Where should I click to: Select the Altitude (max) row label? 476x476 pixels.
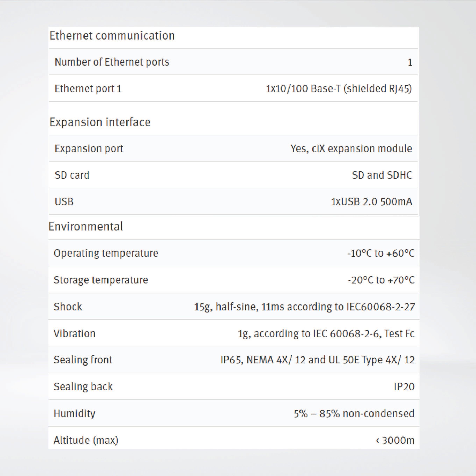(x=86, y=440)
